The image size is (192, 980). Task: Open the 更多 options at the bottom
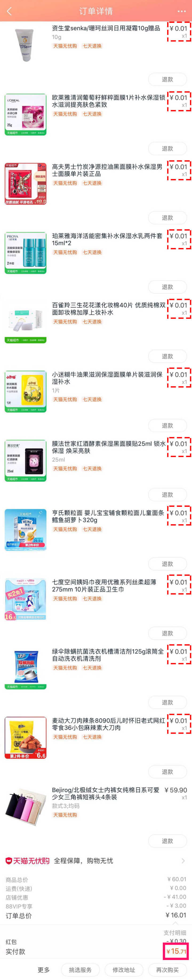coord(44,970)
